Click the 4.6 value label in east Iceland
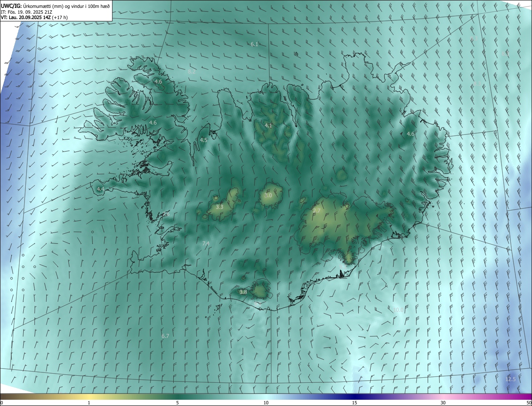 point(410,134)
